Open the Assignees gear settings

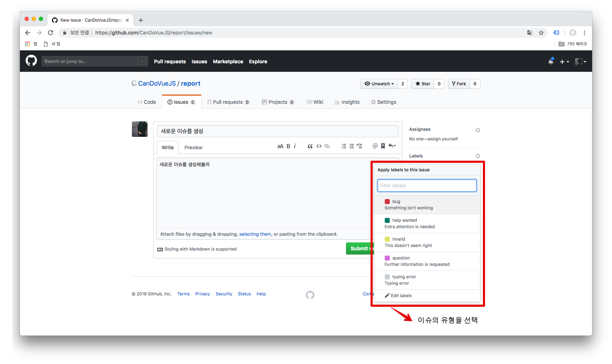coord(478,130)
